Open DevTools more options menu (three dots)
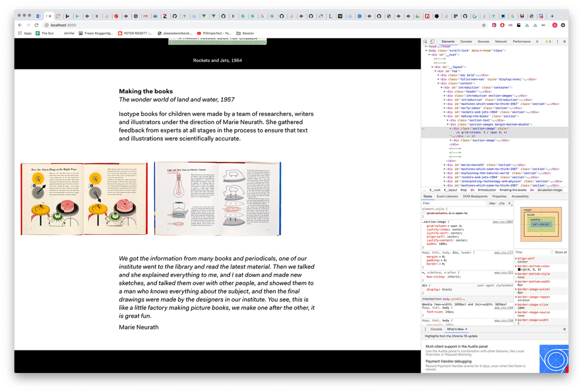 click(557, 42)
